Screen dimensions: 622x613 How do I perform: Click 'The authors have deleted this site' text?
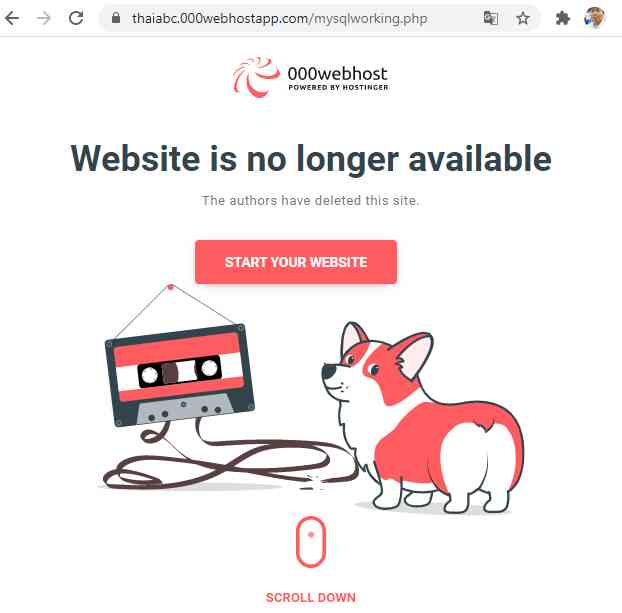[x=311, y=200]
